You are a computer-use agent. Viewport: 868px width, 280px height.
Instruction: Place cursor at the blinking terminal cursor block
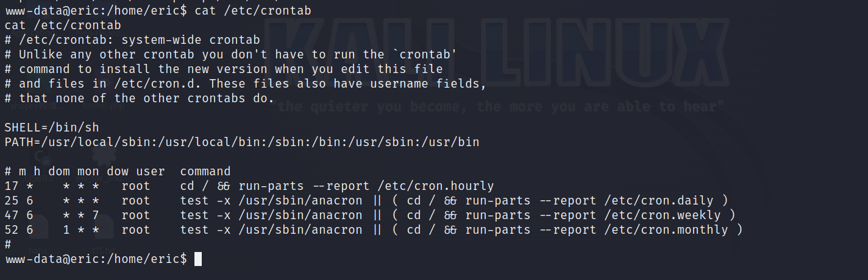tap(197, 259)
